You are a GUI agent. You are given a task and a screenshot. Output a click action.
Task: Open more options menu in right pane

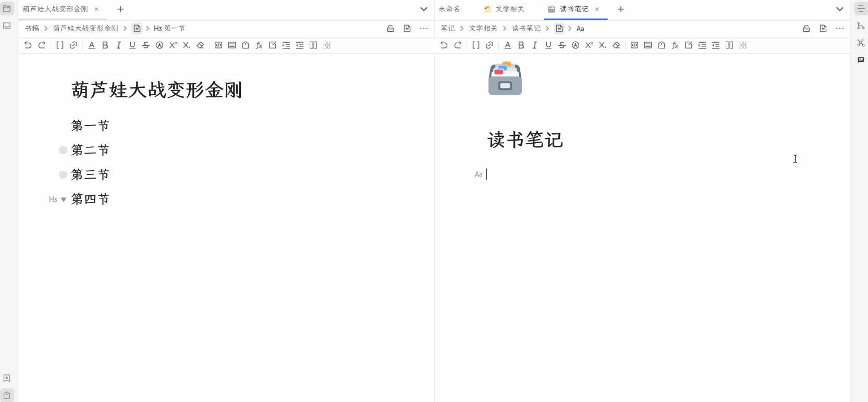[x=840, y=29]
